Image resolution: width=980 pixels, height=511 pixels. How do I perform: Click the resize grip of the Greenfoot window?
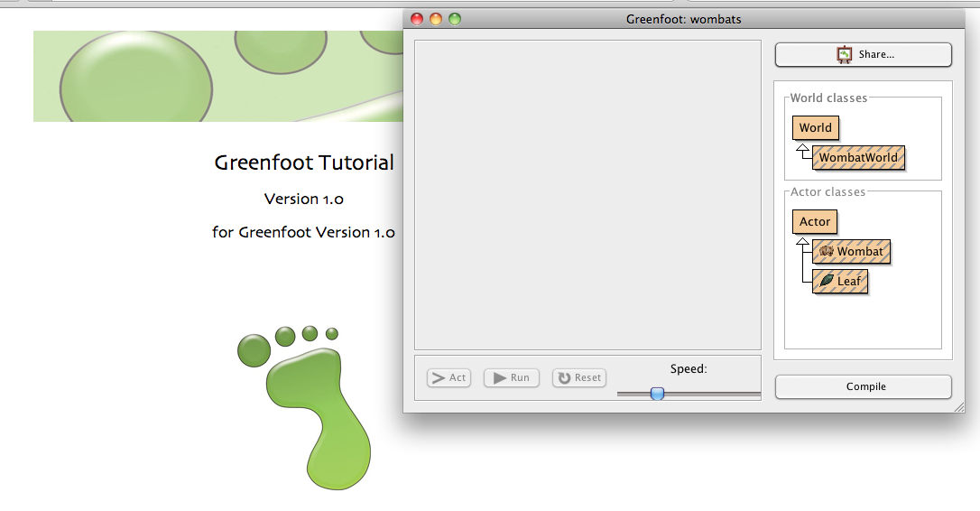959,407
